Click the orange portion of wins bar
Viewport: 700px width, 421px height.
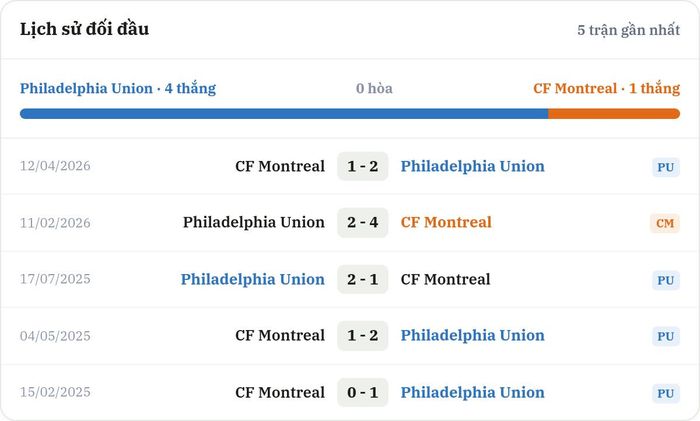tap(614, 113)
